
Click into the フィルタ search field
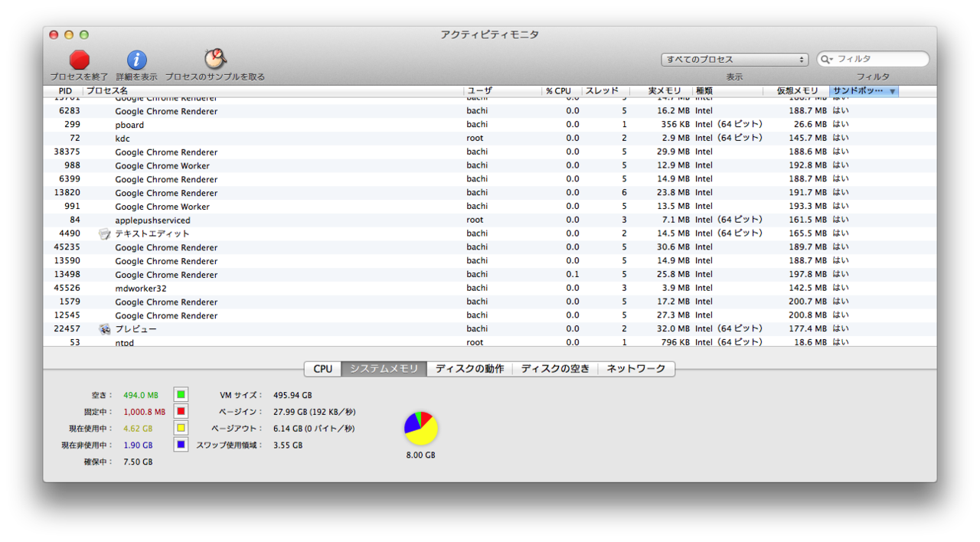(873, 59)
